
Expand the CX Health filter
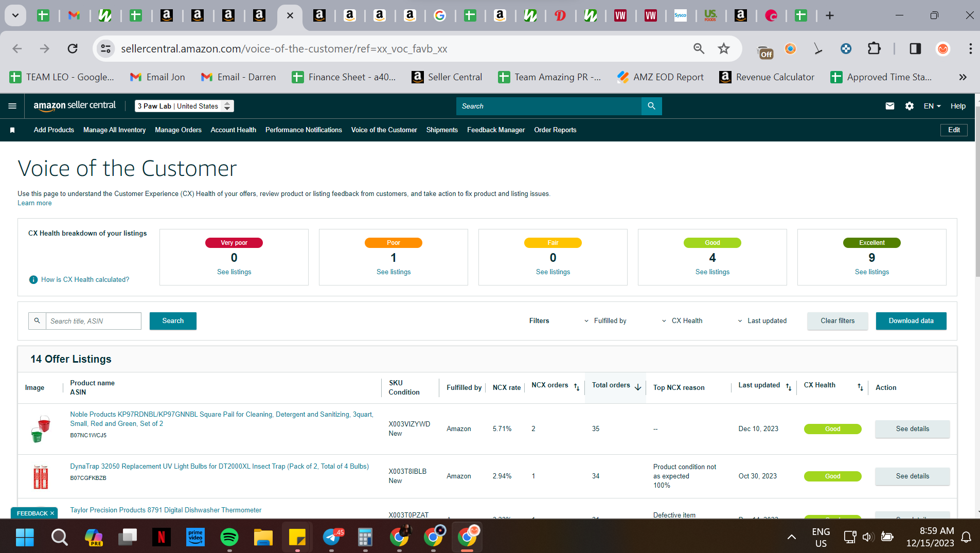[682, 321]
